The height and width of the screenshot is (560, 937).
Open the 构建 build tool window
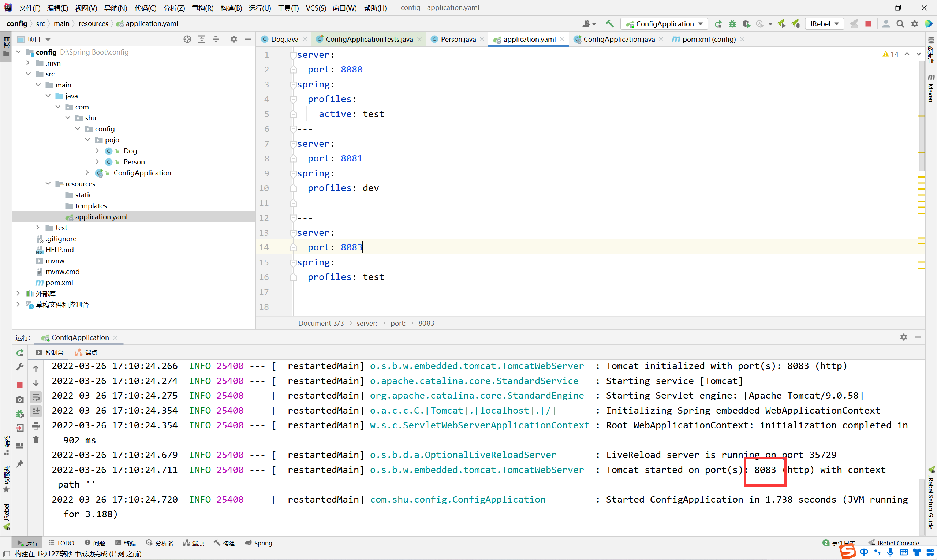(224, 543)
